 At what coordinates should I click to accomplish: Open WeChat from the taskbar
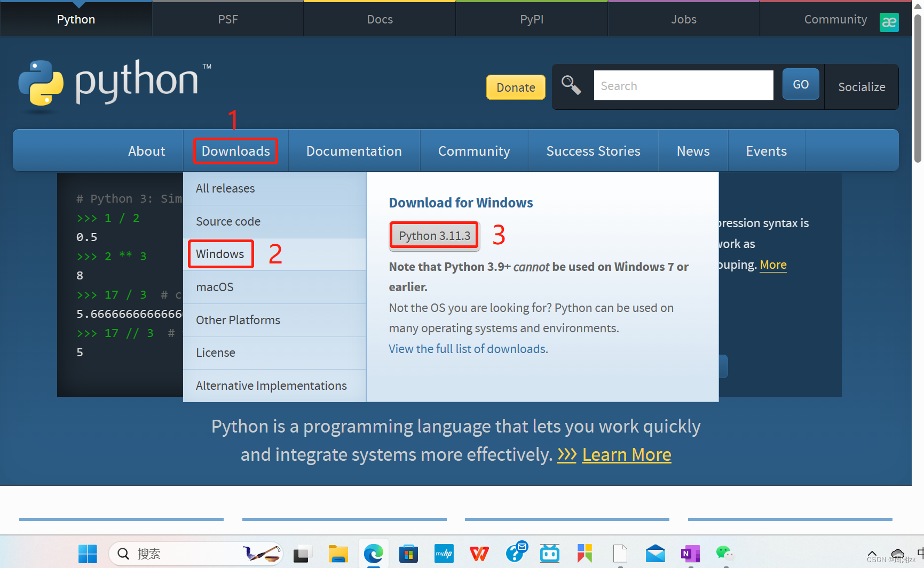tap(724, 554)
